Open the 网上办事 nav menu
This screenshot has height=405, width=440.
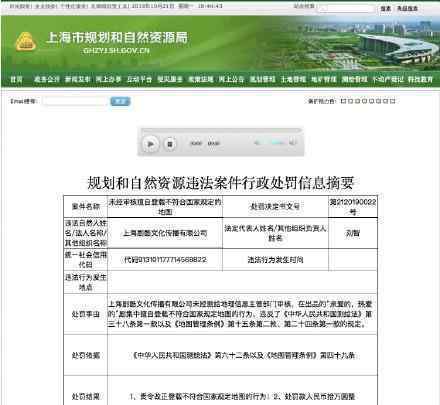(x=108, y=79)
